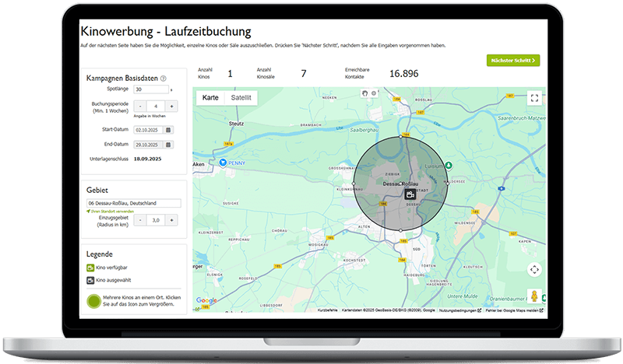Click the top radius handle of circle
The height and width of the screenshot is (364, 623).
(x=401, y=136)
